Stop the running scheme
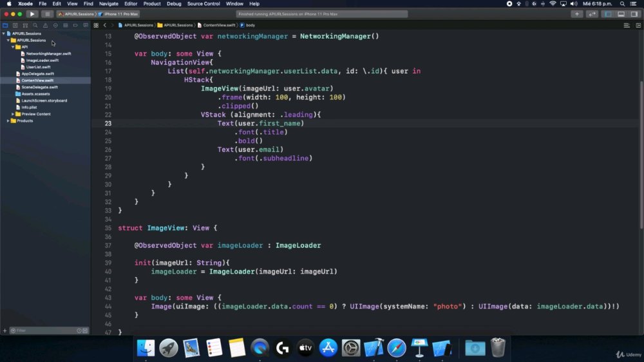Image resolution: width=644 pixels, height=362 pixels. (47, 14)
